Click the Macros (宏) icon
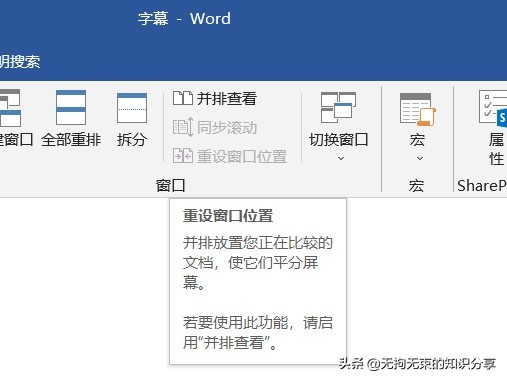 click(x=418, y=109)
